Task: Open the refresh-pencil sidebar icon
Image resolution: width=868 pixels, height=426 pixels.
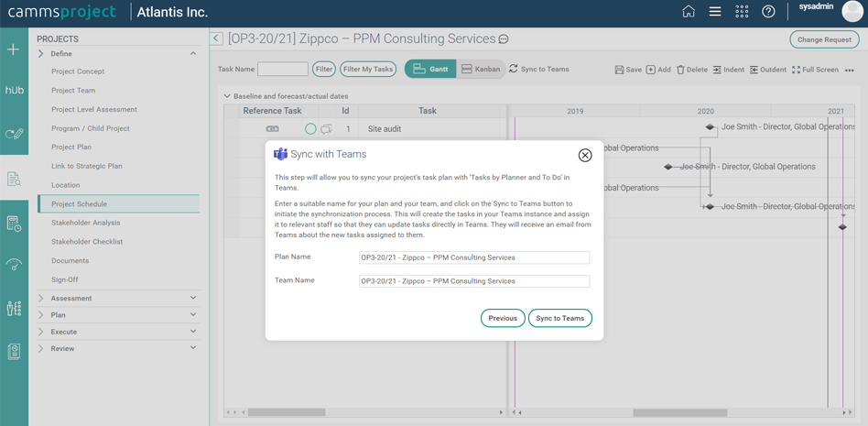Action: tap(14, 134)
